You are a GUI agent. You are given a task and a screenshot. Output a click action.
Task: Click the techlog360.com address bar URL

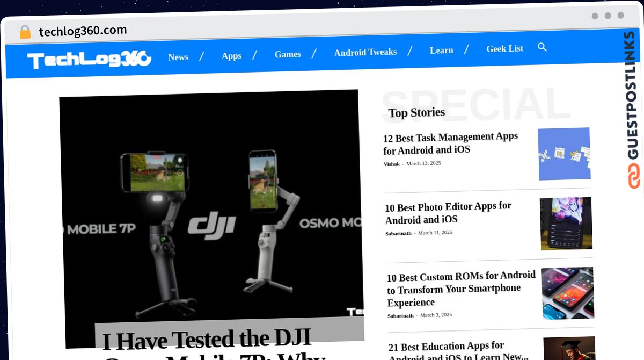pos(83,31)
